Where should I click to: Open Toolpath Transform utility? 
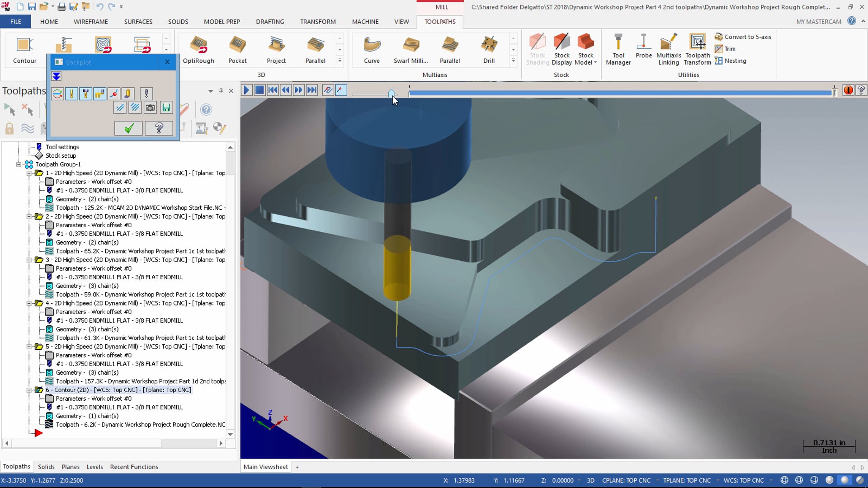pyautogui.click(x=698, y=49)
